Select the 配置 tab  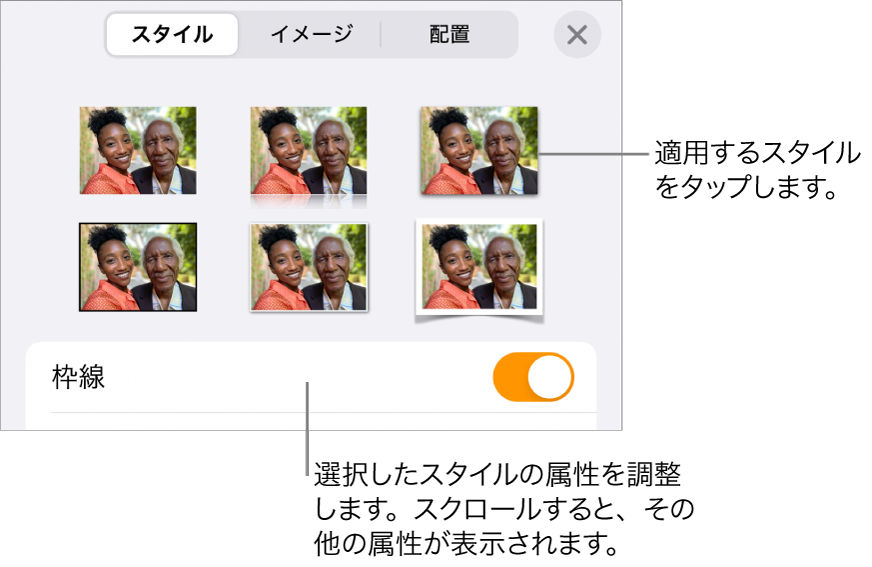[x=449, y=34]
